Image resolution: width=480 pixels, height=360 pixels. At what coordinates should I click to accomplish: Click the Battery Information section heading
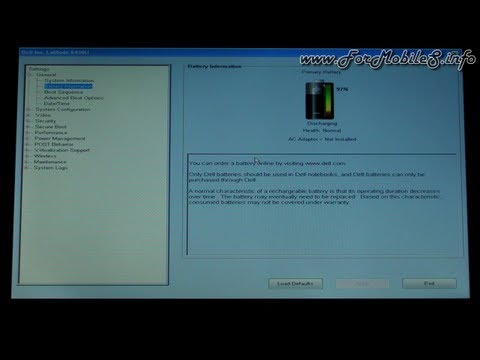(214, 66)
